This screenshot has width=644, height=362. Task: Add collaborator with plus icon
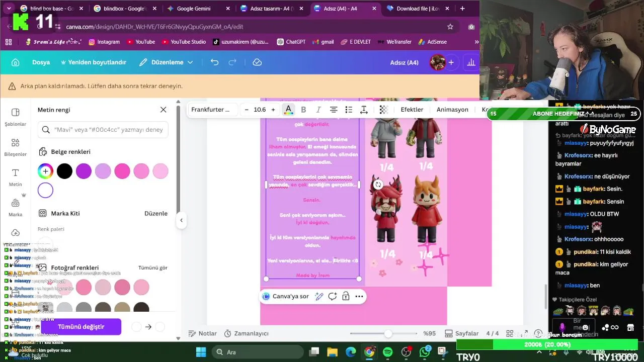click(451, 62)
